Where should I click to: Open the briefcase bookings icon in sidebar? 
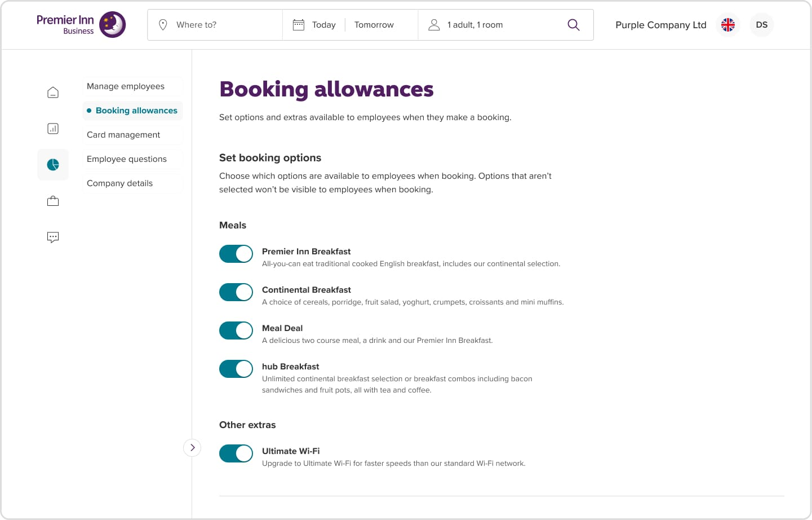(x=53, y=201)
